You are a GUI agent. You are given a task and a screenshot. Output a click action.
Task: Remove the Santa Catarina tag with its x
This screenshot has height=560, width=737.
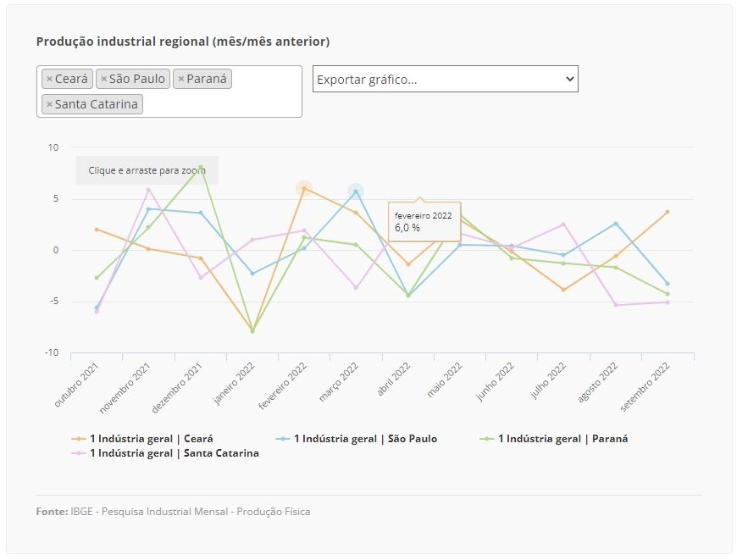pyautogui.click(x=49, y=104)
